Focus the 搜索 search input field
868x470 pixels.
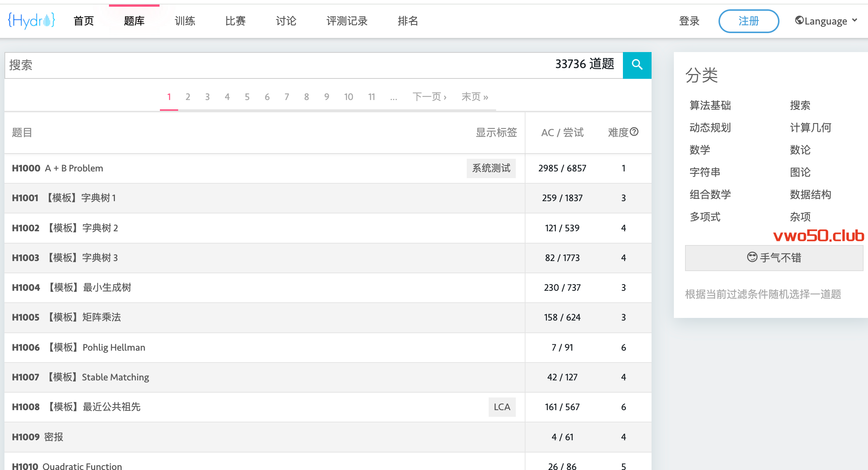point(260,65)
